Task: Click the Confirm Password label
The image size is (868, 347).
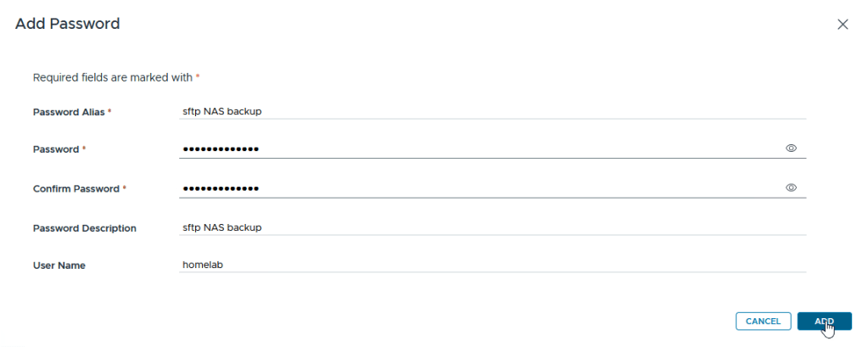Action: tap(76, 188)
